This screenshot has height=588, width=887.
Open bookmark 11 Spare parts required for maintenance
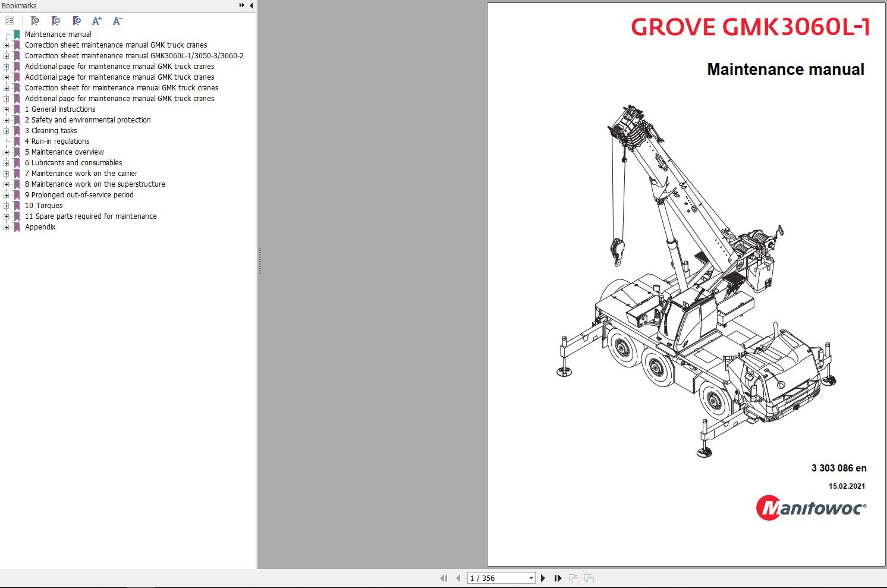coord(91,216)
